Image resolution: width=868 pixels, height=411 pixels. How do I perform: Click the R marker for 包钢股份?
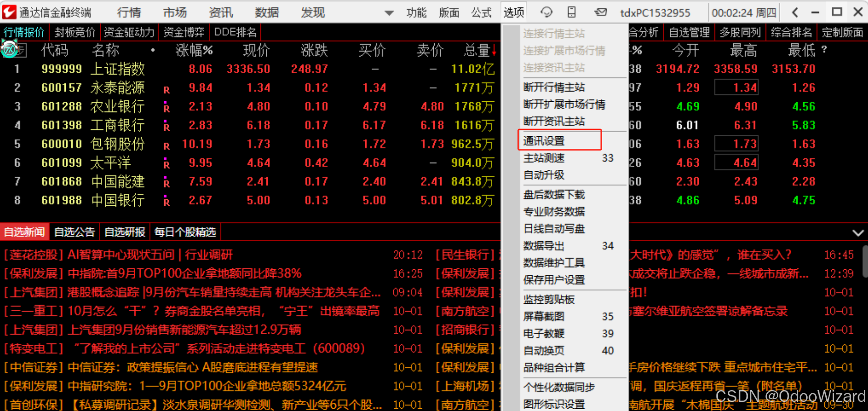pos(167,146)
